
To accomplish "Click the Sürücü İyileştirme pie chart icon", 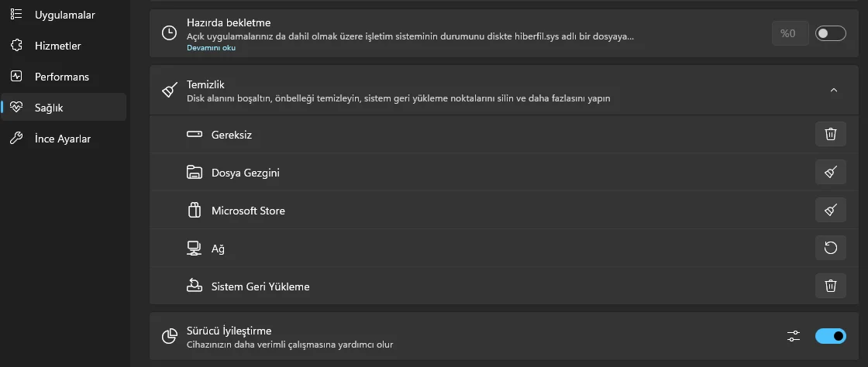I will tap(169, 336).
